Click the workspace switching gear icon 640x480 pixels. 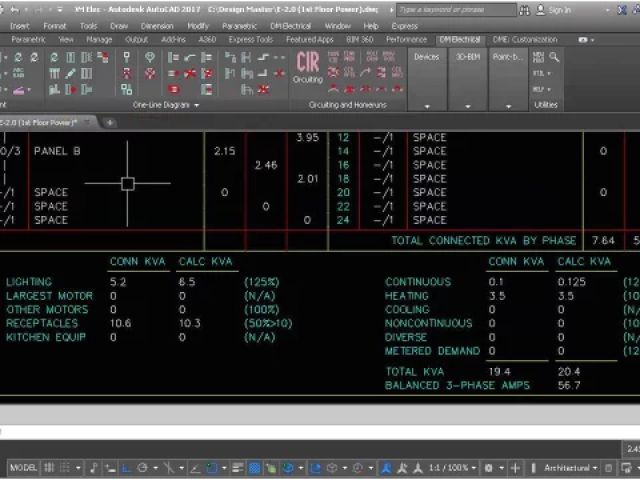point(489,468)
